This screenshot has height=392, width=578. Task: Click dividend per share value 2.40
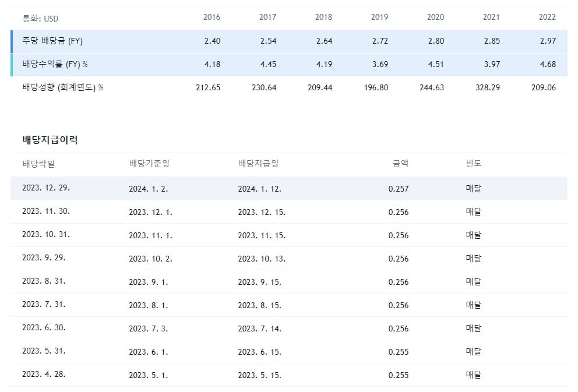point(212,41)
